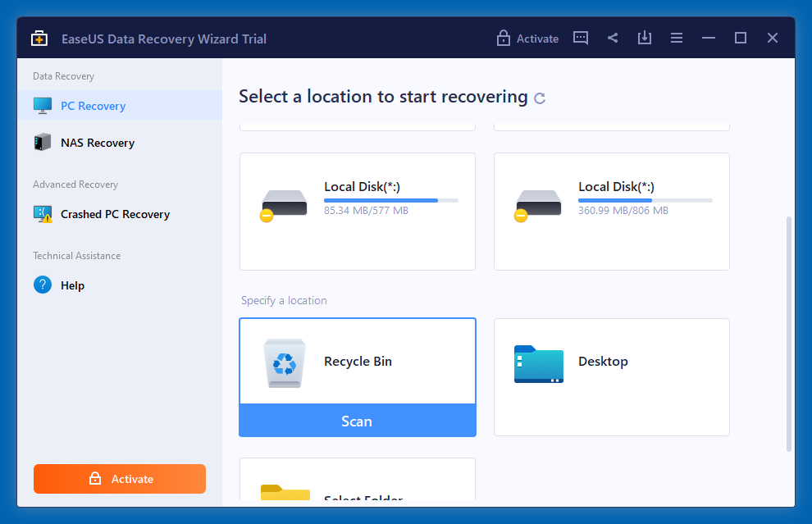Click the blue Help question mark icon
Screen dimensions: 812x524
(43, 285)
